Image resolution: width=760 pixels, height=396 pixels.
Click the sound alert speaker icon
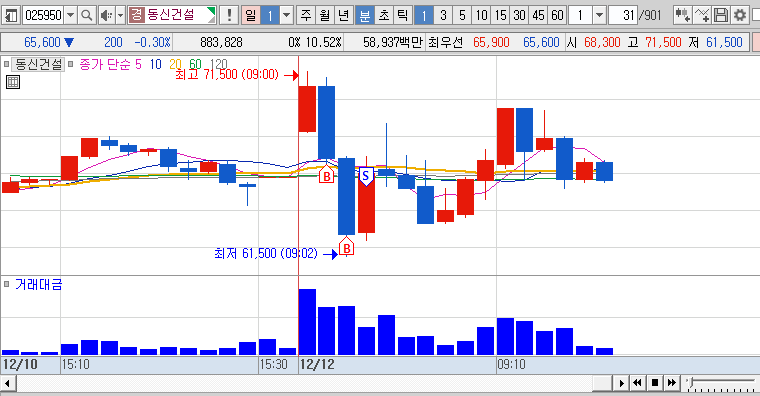(107, 16)
